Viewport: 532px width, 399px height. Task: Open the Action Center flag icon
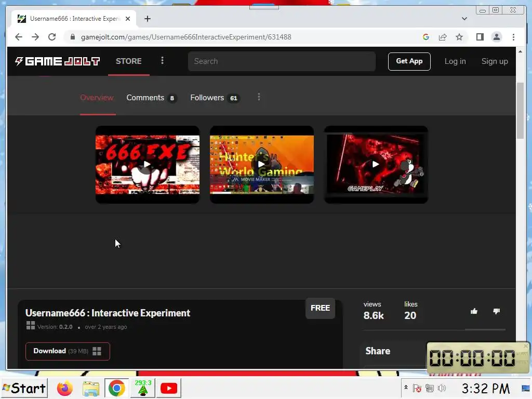coord(417,388)
